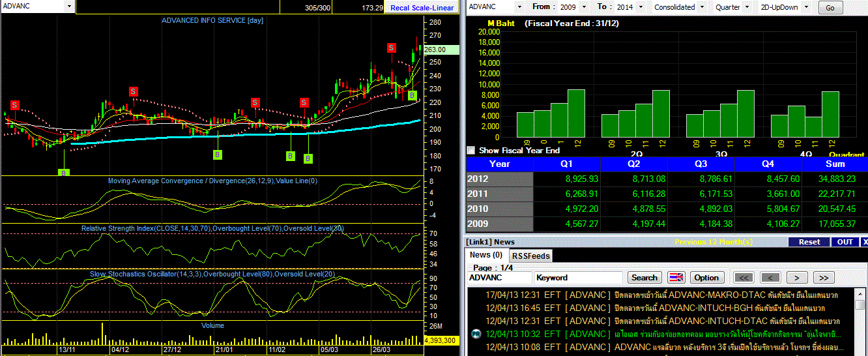
Task: Click the green B buy marker nearest the latest candle
Action: pos(412,95)
